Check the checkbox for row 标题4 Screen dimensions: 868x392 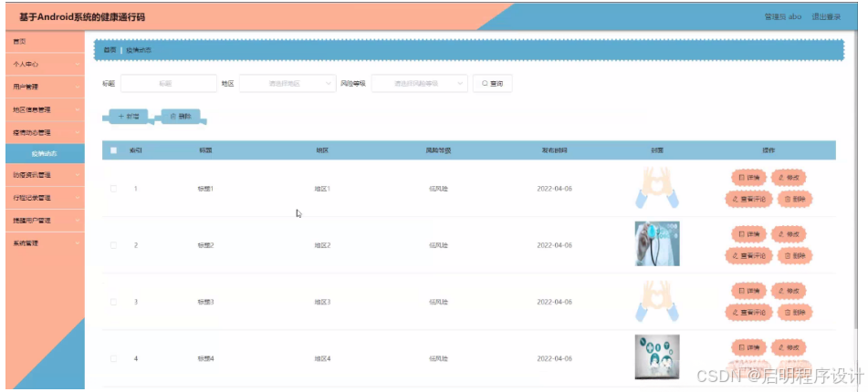(x=113, y=358)
